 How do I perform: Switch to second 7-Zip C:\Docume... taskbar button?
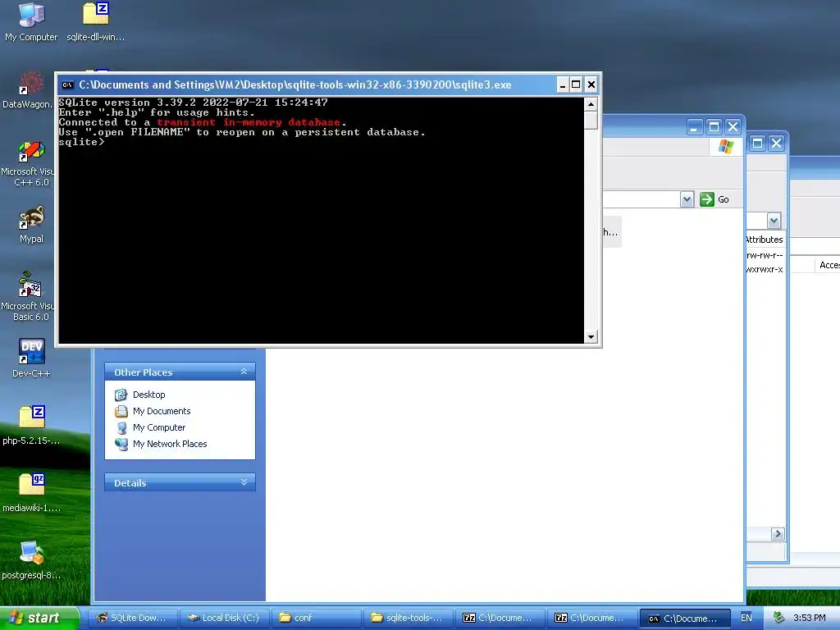click(x=592, y=618)
